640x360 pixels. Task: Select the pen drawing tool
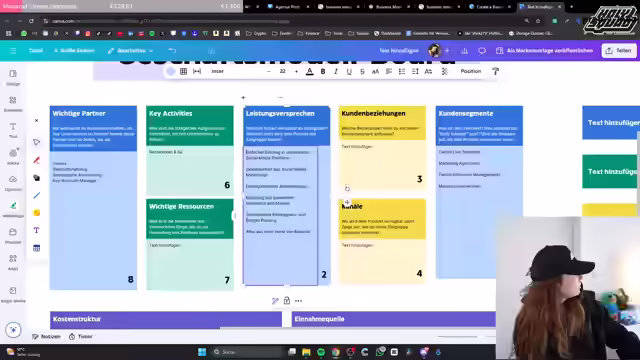(36, 160)
